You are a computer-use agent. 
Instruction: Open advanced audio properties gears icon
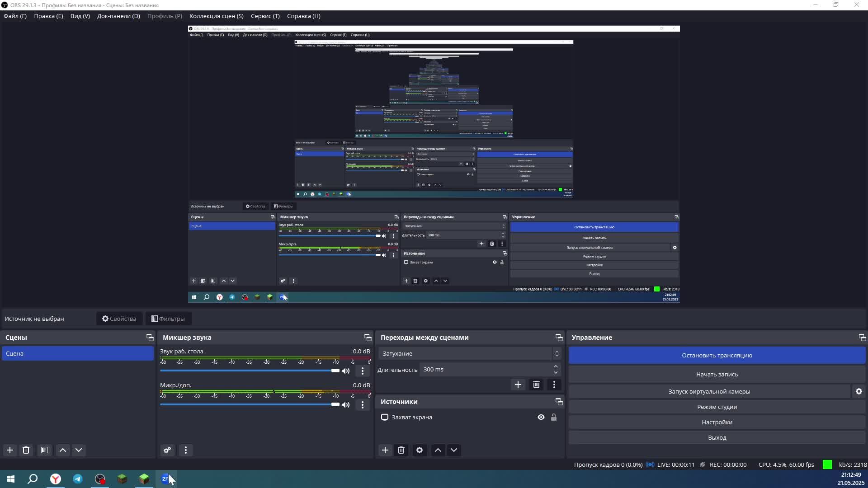pyautogui.click(x=167, y=450)
